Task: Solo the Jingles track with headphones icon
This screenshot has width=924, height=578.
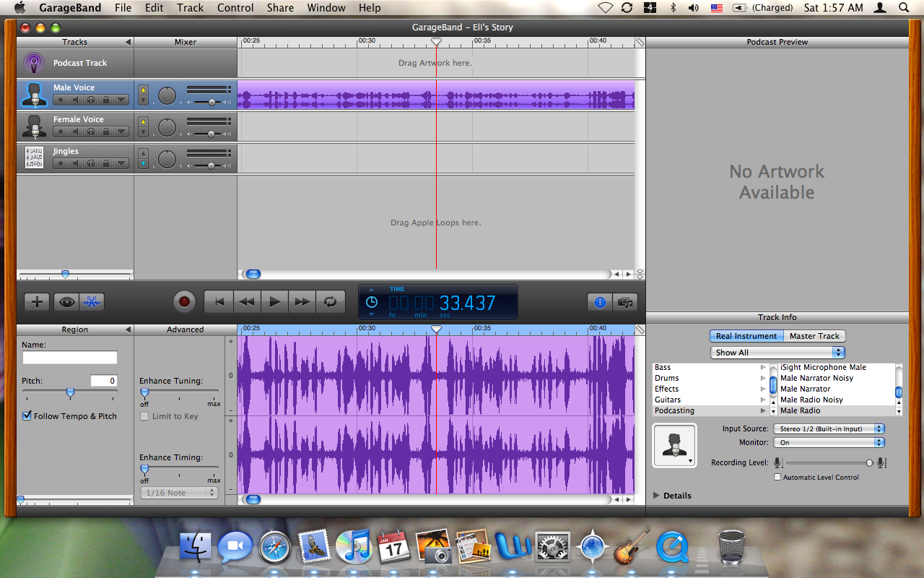Action: (91, 163)
